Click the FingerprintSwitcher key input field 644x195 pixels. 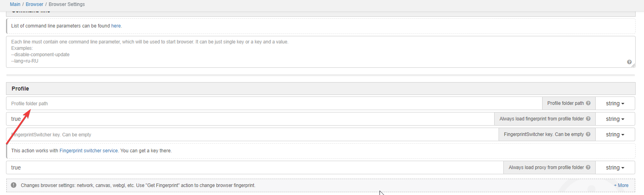click(x=252, y=134)
